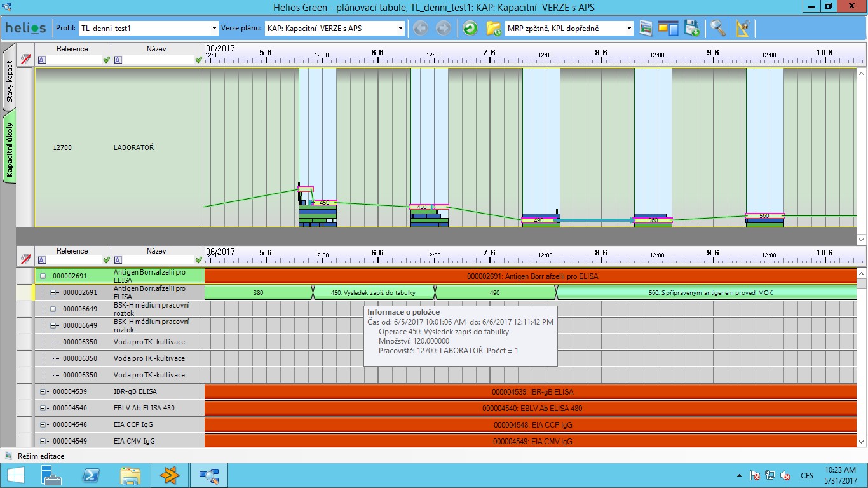Click the window layout icon in the toolbar
This screenshot has height=488, width=868.
click(668, 28)
